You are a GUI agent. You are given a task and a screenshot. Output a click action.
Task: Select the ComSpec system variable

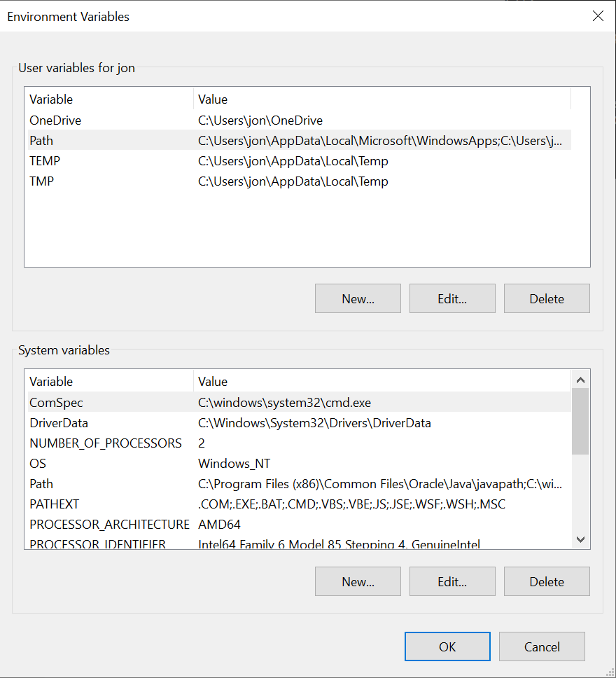pos(56,403)
